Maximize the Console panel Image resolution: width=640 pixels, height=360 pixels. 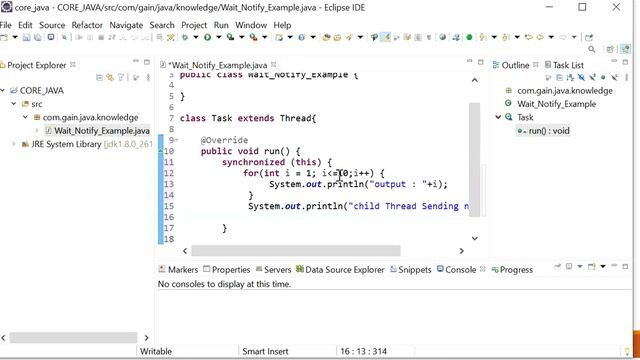625,267
